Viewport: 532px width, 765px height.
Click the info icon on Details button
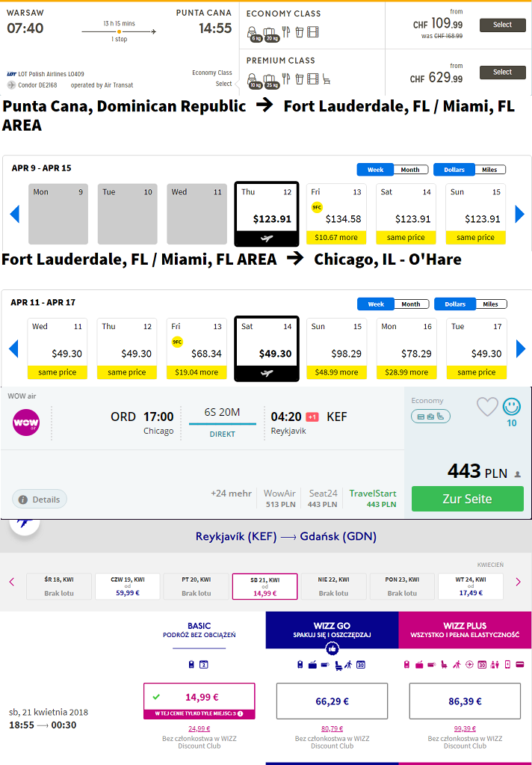tap(23, 500)
